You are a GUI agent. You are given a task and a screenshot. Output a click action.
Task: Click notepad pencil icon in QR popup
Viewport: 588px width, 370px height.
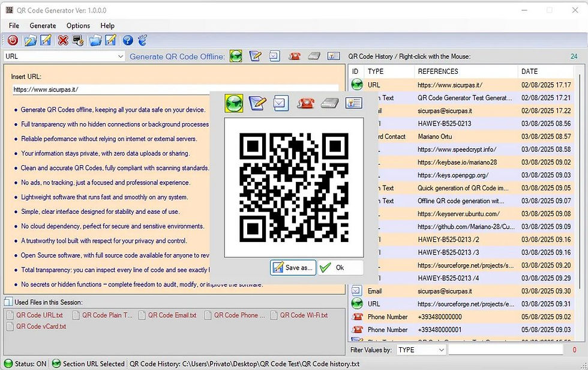[257, 103]
